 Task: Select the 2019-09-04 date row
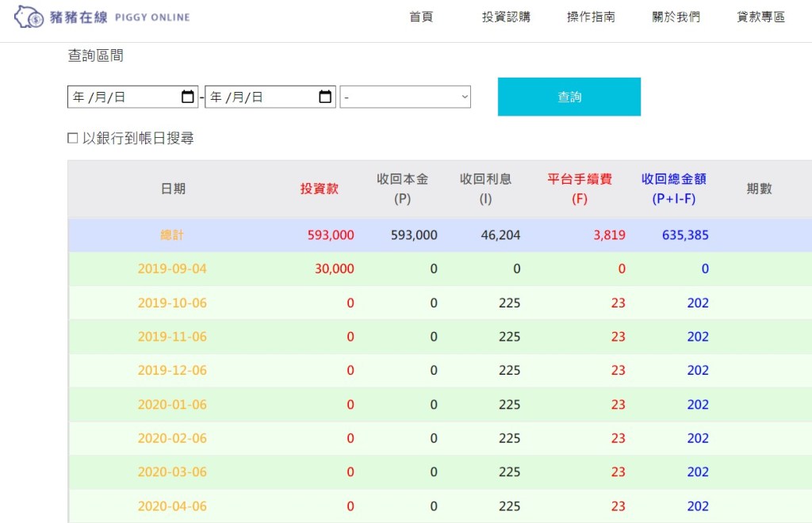[172, 269]
